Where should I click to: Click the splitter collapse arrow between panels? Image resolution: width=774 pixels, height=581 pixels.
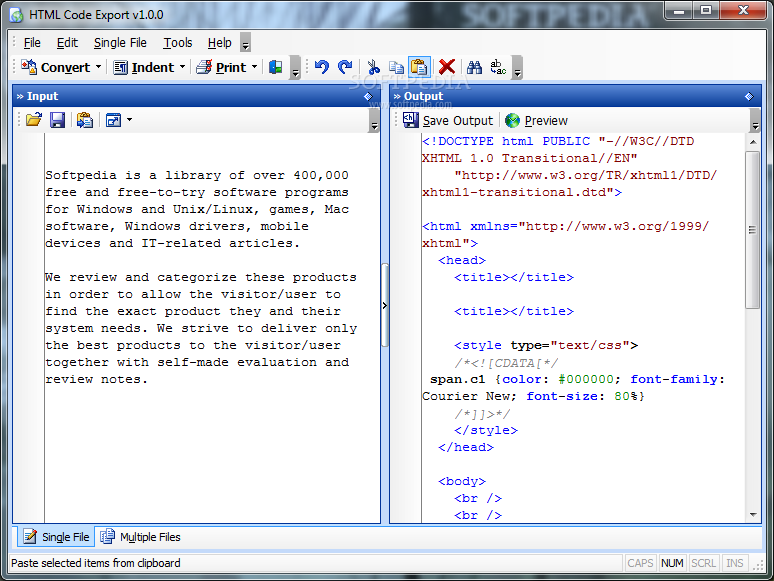385,306
